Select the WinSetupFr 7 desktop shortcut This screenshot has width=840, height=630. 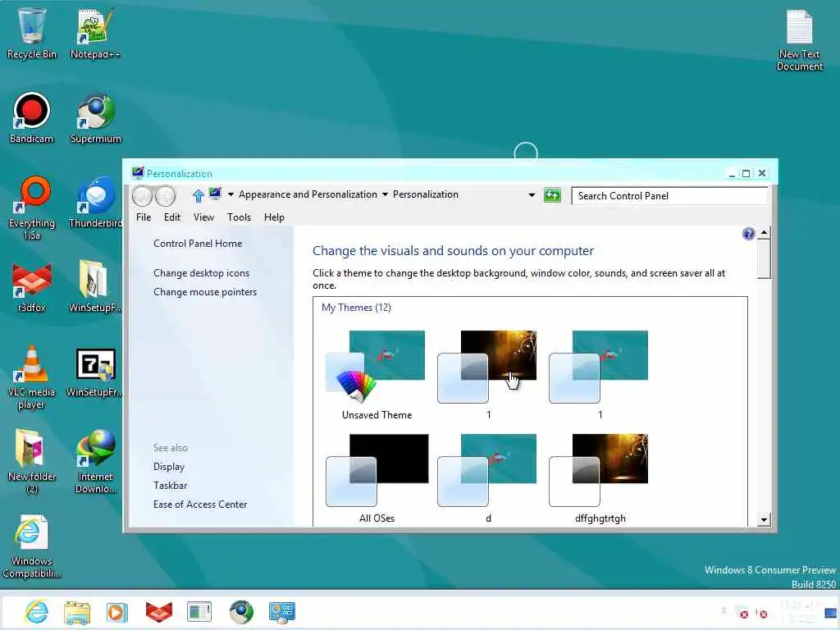[95, 373]
